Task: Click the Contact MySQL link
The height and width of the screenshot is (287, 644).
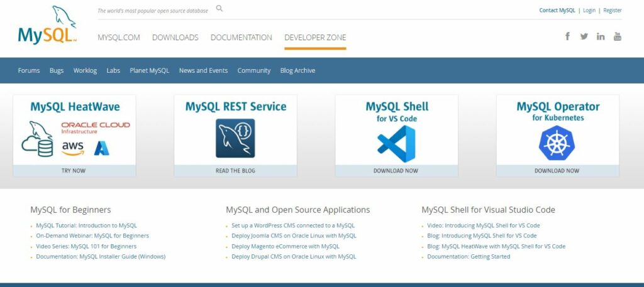Action: 557,10
